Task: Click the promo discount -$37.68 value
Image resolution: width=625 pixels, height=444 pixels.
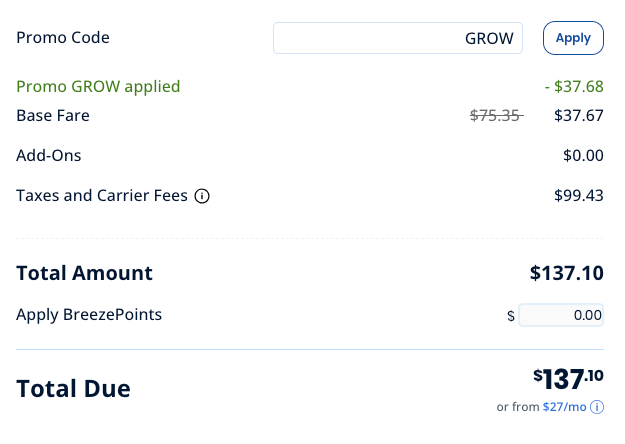Action: pyautogui.click(x=574, y=86)
